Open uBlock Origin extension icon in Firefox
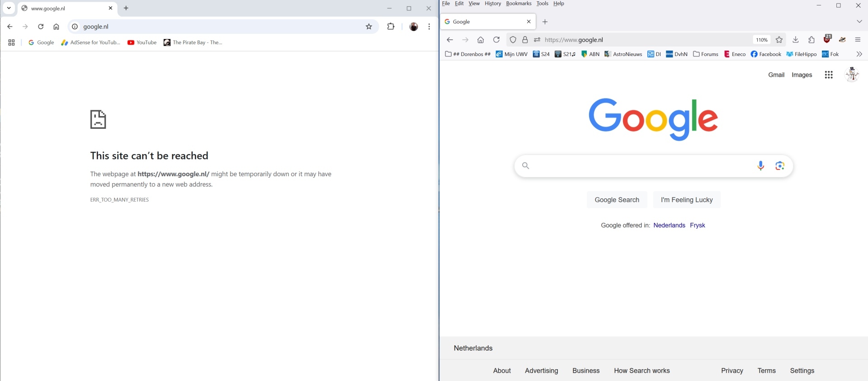868x381 pixels. (828, 39)
